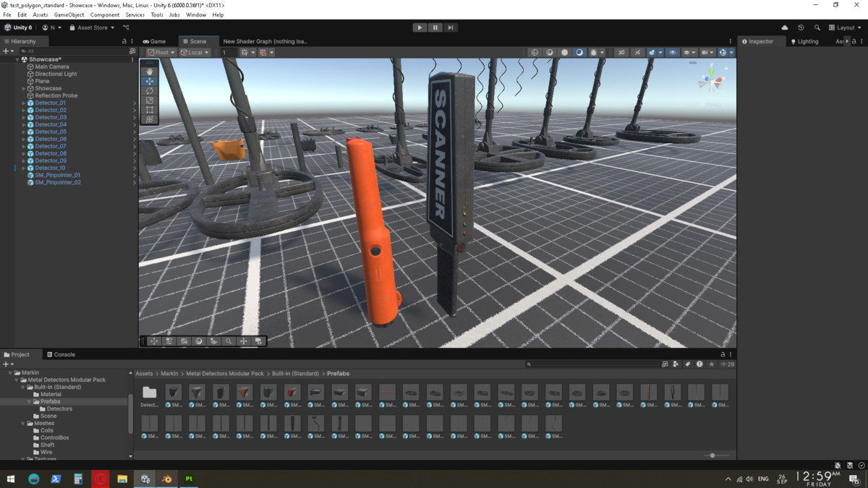Select the Scale tool in scene overlay
Viewport: 868px width, 488px height.
point(150,100)
